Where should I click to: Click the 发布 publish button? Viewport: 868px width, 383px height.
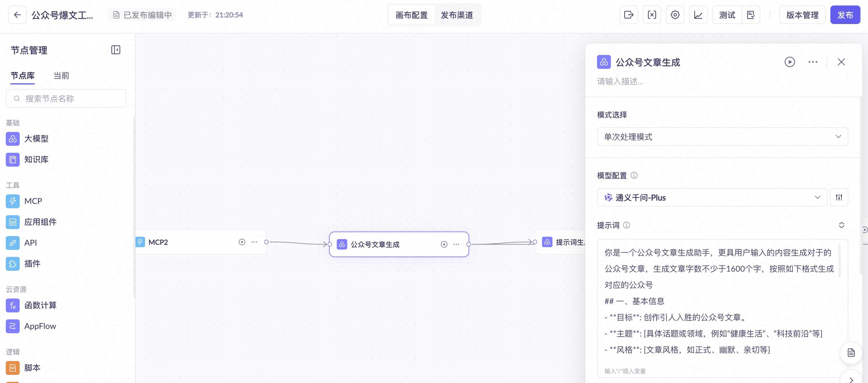[845, 15]
